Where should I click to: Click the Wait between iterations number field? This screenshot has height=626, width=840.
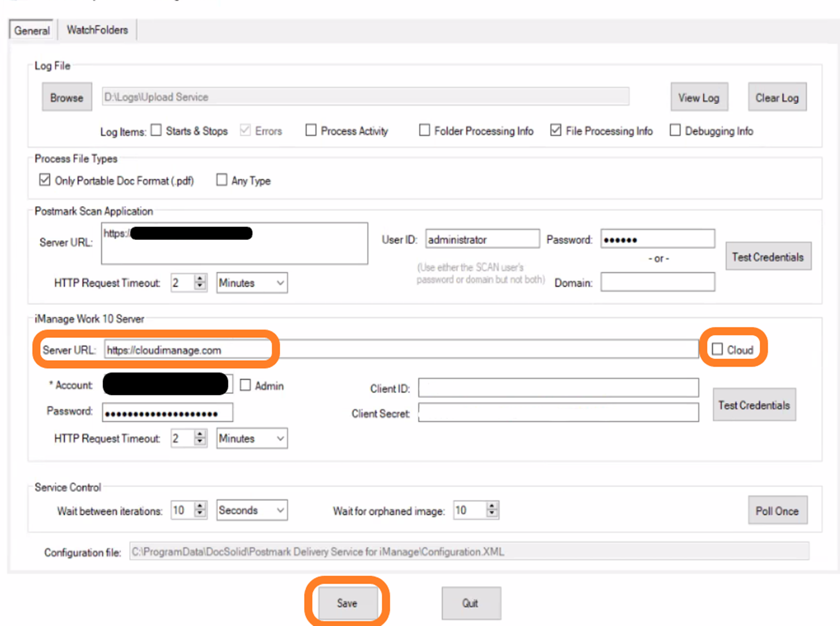pos(182,510)
